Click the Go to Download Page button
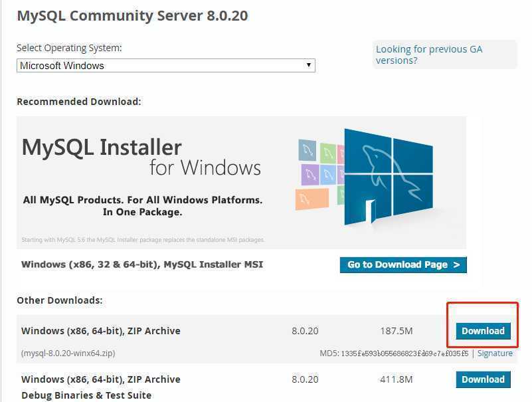 403,265
